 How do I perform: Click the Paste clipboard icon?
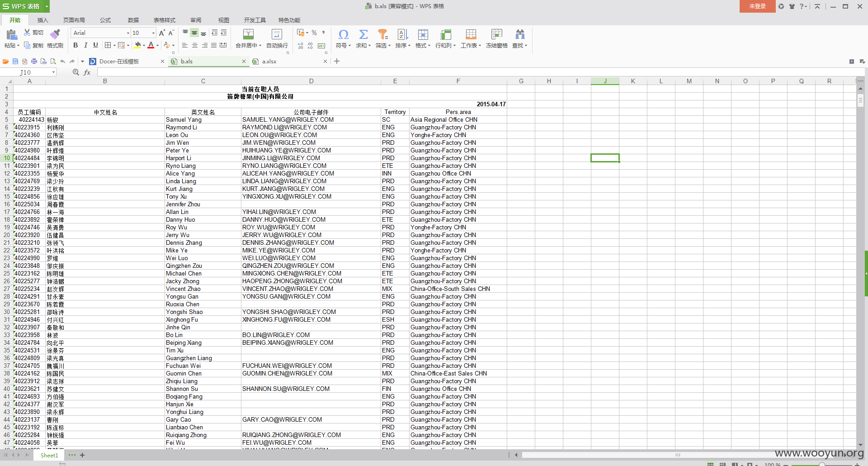click(11, 35)
